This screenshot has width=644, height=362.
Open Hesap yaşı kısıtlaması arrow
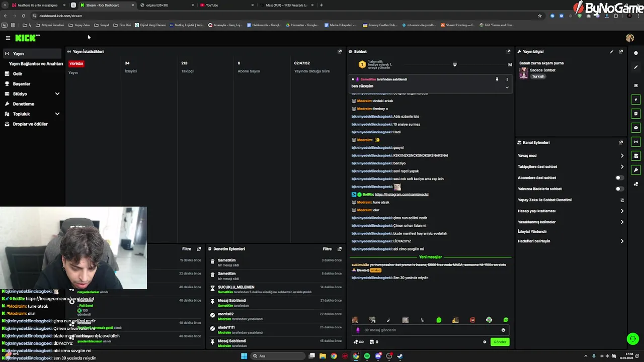(622, 211)
